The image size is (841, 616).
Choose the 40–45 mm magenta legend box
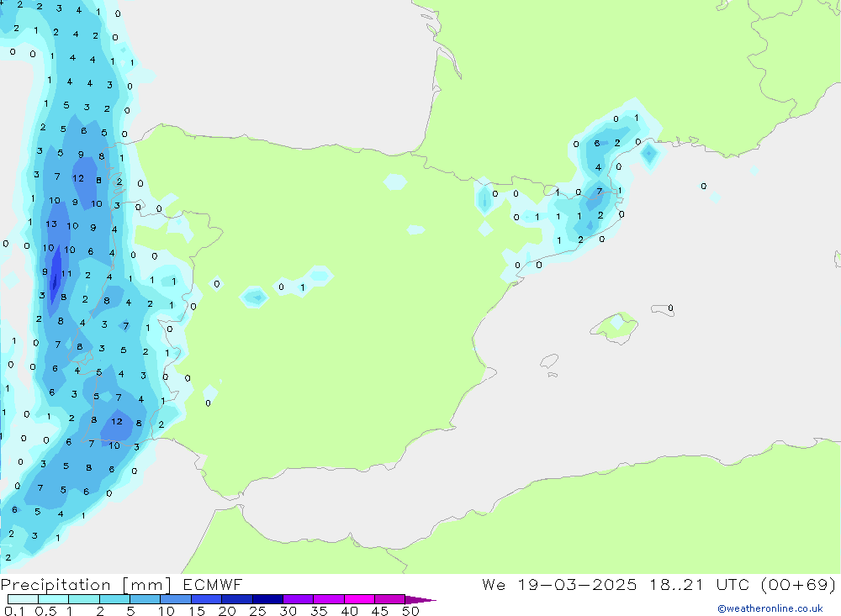pos(359,599)
